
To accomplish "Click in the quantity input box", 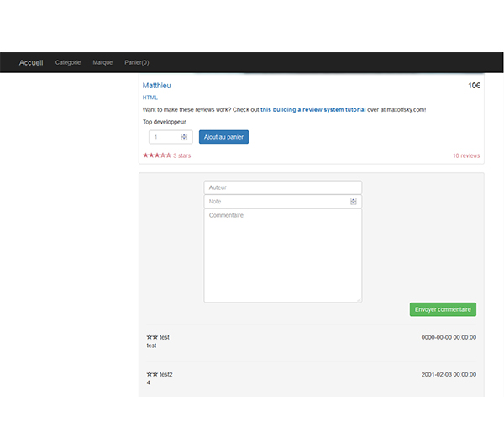I will pos(164,137).
